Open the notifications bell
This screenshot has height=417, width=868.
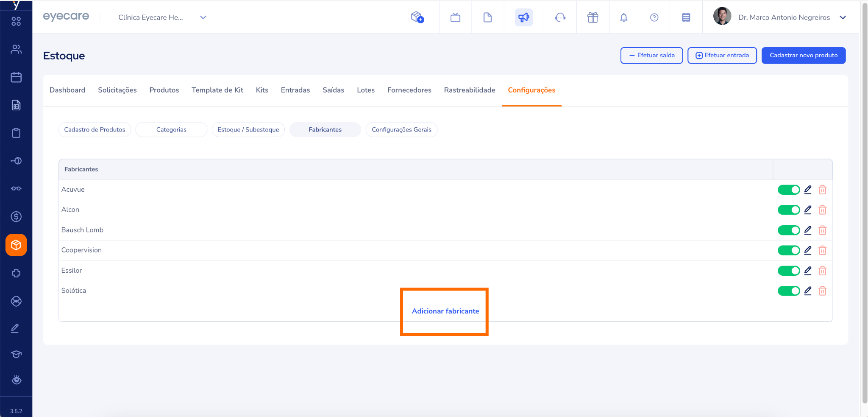(x=623, y=17)
